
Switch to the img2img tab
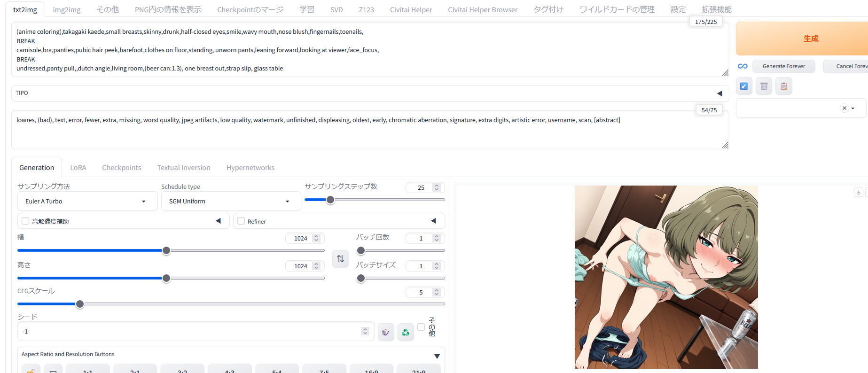[x=66, y=9]
